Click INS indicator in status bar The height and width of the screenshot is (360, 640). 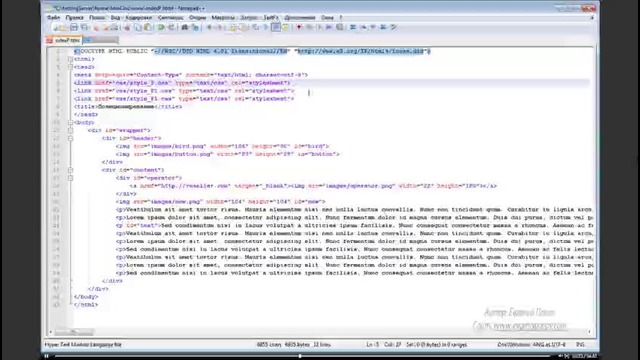point(580,345)
